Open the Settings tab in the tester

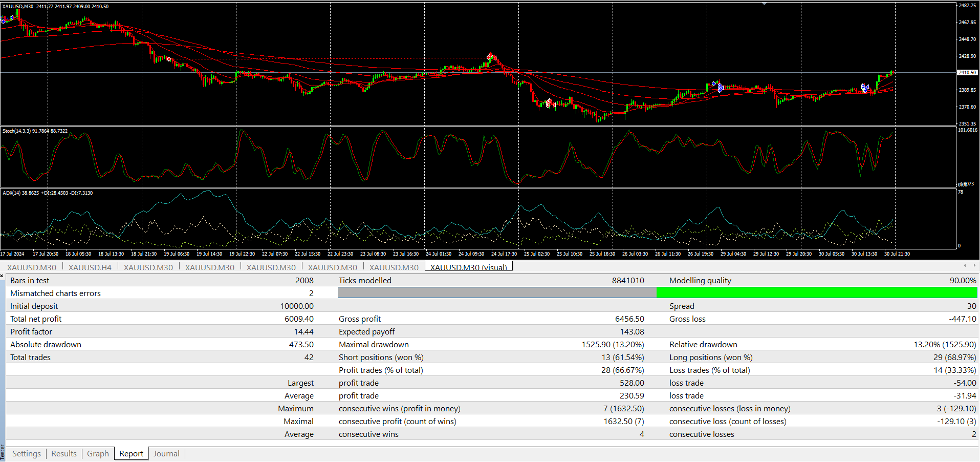[x=26, y=454]
